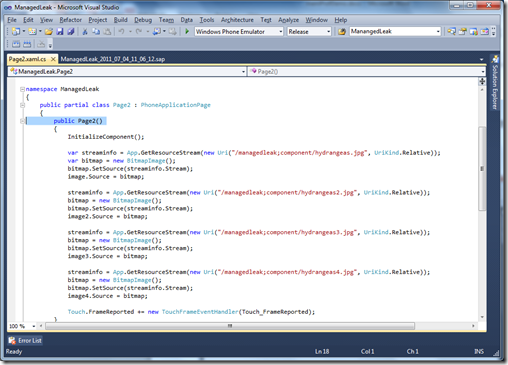Click the Cut scissors icon
The width and height of the screenshot is (508, 365).
coord(85,31)
